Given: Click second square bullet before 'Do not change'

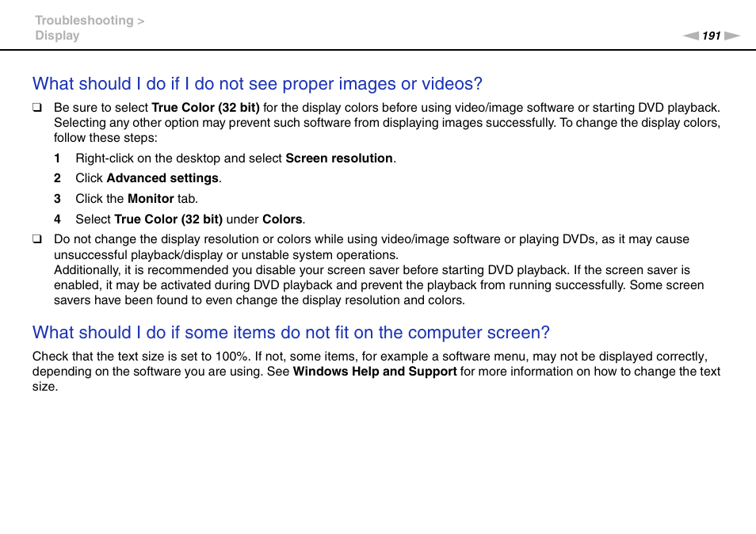Looking at the screenshot, I should [x=37, y=239].
